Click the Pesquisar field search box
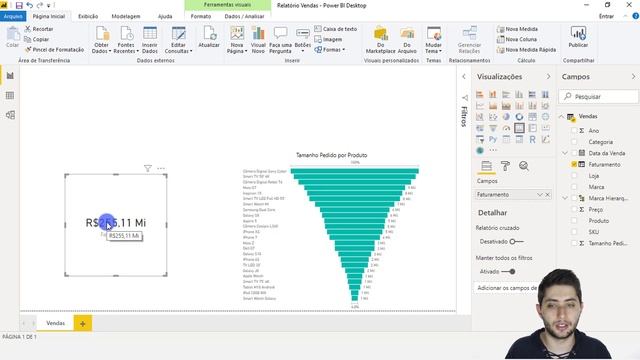This screenshot has height=360, width=640. [598, 97]
